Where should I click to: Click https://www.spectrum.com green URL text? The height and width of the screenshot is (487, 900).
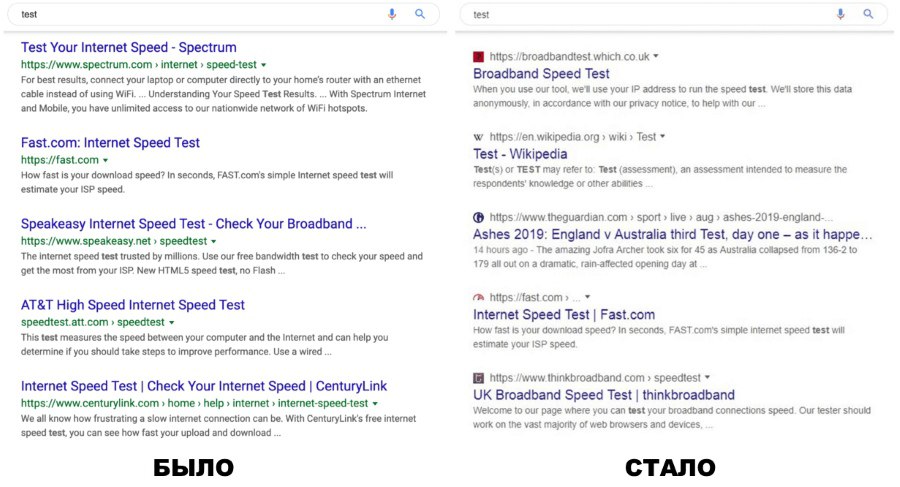87,65
